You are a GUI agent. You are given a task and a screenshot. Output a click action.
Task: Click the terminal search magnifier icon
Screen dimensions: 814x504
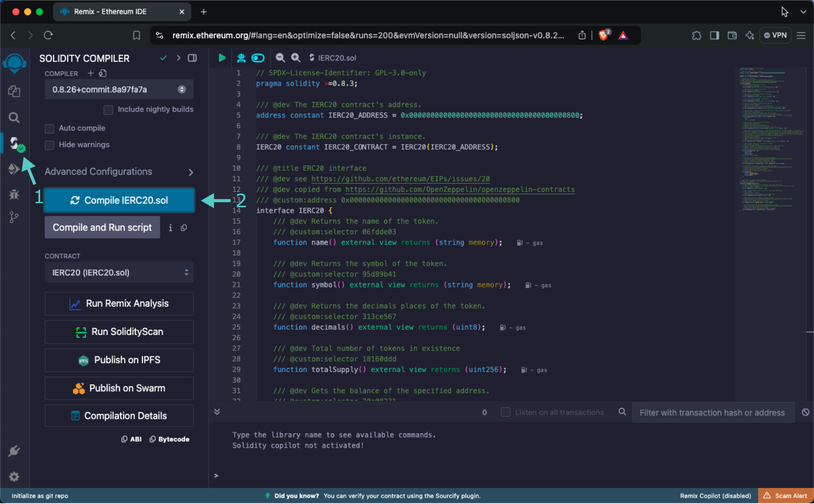tap(622, 412)
